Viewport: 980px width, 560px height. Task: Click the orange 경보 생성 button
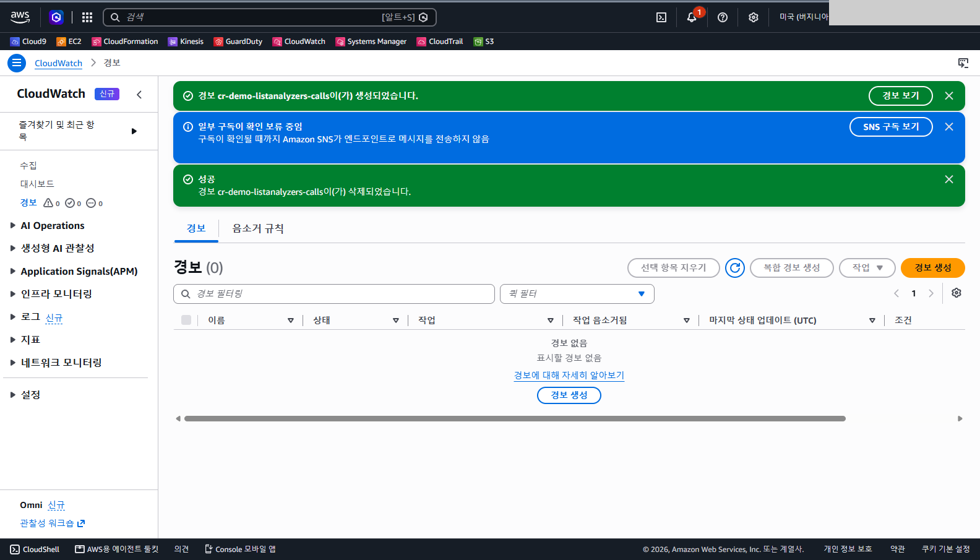tap(933, 268)
